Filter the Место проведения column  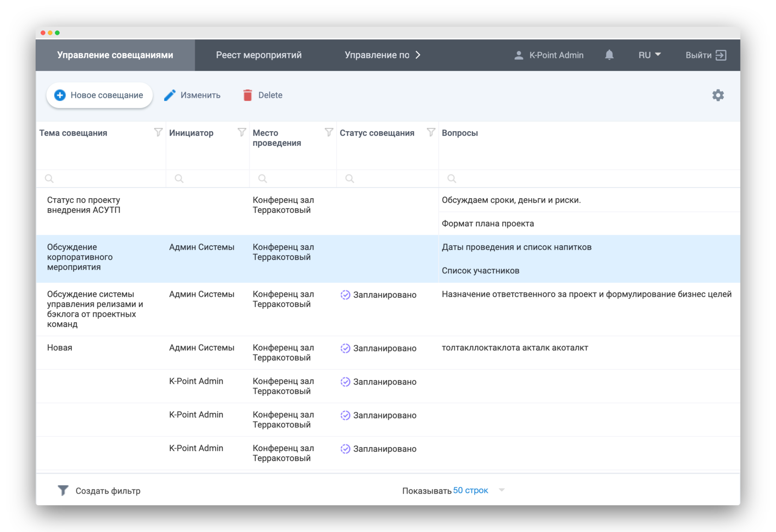click(x=329, y=133)
